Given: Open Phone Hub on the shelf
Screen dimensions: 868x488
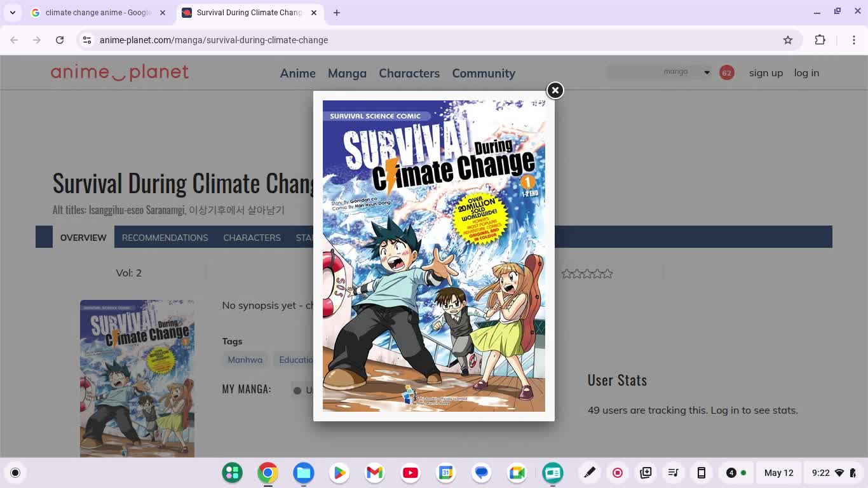Looking at the screenshot, I should click(x=702, y=473).
